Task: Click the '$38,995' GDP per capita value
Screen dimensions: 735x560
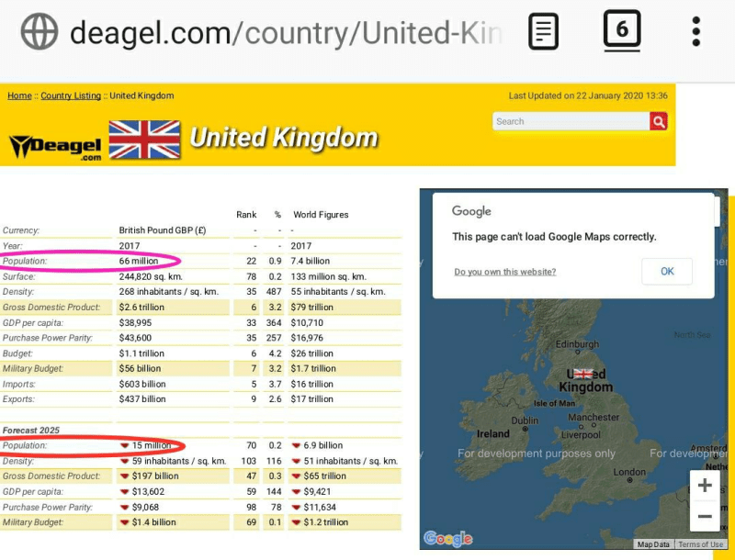Action: coord(135,322)
